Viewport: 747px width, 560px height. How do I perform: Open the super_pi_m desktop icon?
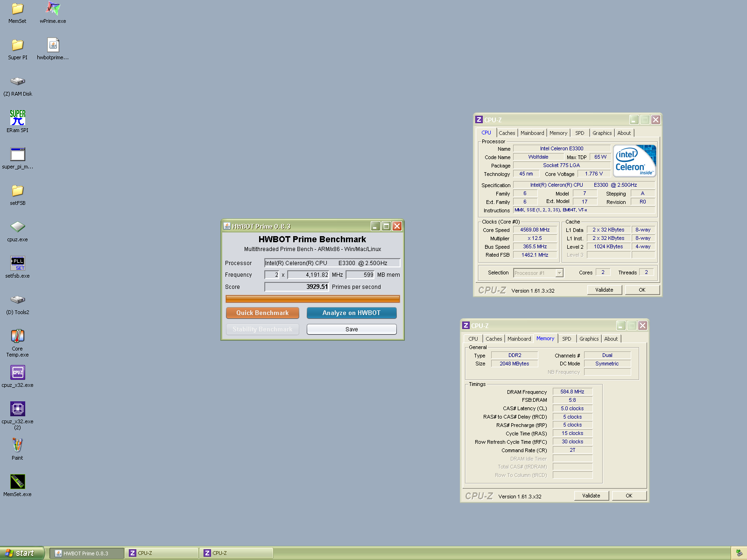pyautogui.click(x=17, y=154)
